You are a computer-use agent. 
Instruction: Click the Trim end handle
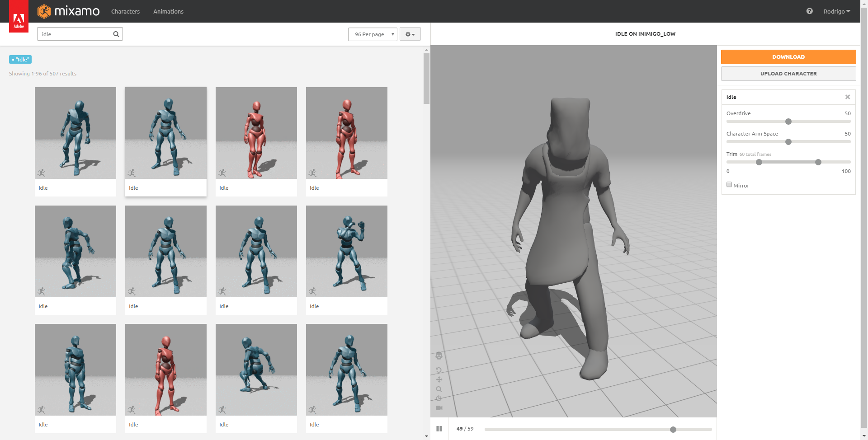coord(818,162)
